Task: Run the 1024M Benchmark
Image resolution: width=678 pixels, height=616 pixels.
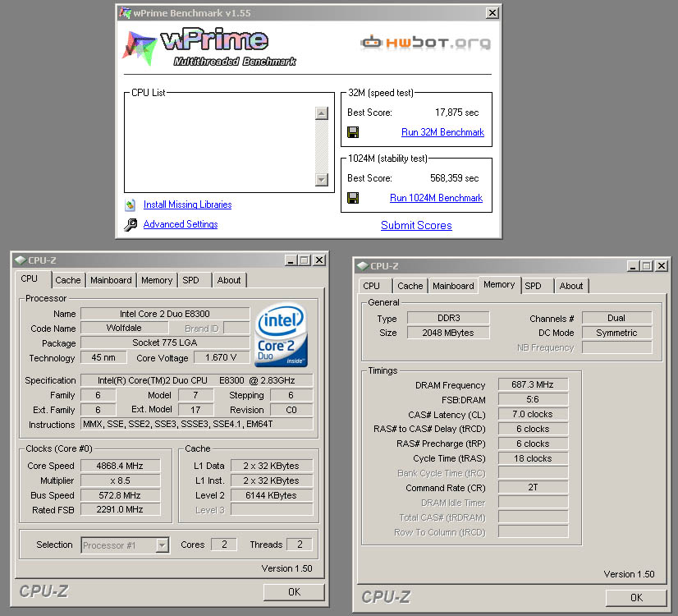Action: click(437, 198)
